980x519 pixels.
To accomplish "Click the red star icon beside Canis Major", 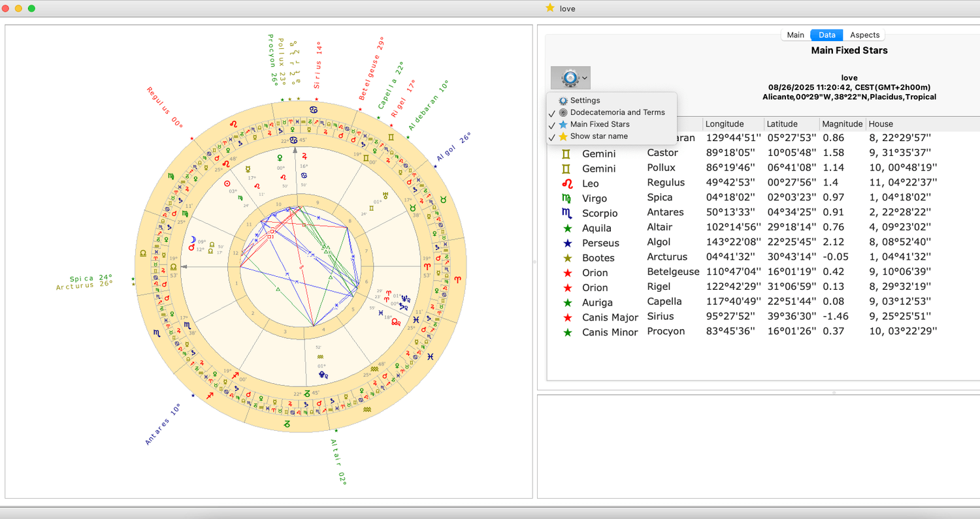I will coord(567,317).
